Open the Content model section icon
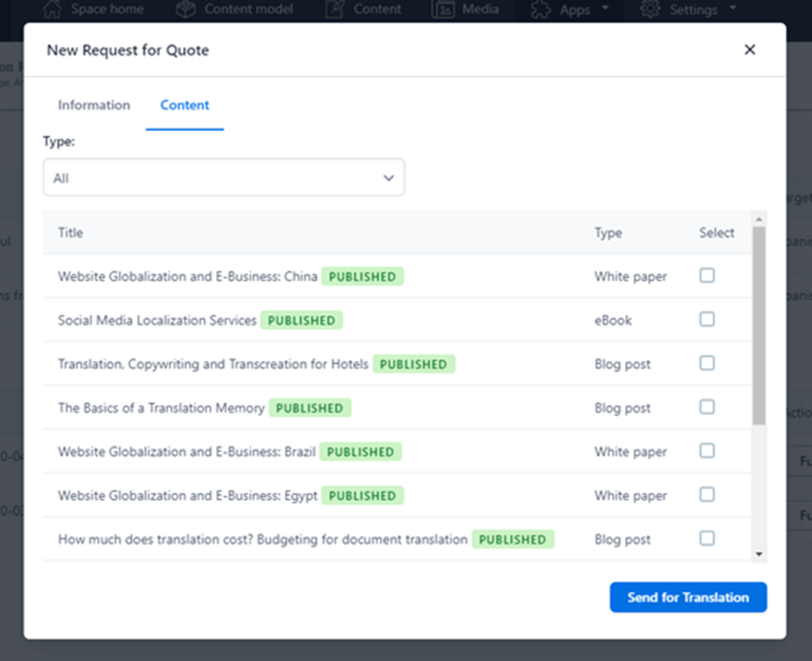 coord(185,9)
